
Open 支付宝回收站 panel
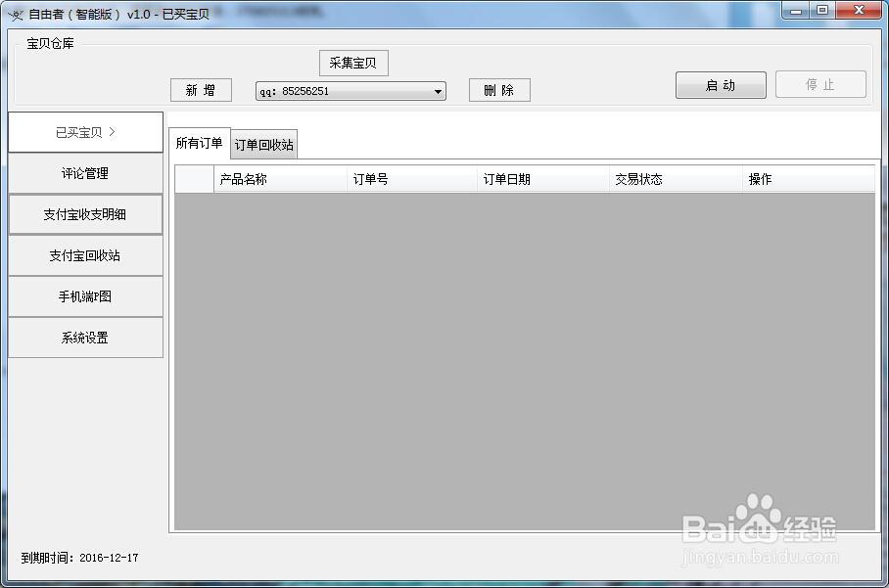pyautogui.click(x=84, y=255)
